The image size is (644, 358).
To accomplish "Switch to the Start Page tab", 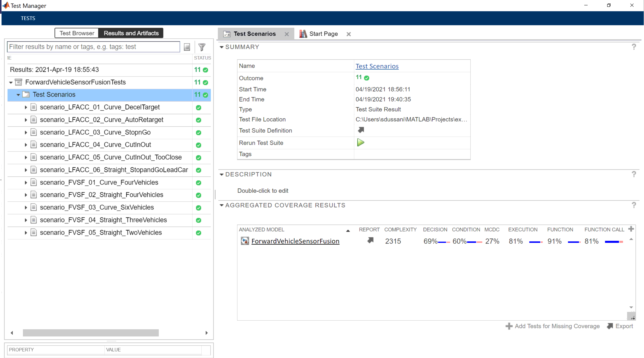I will coord(323,34).
